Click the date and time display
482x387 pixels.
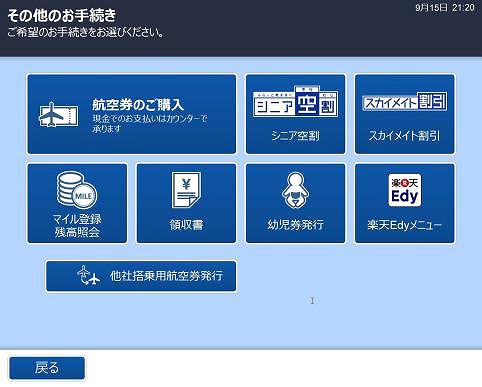[445, 8]
